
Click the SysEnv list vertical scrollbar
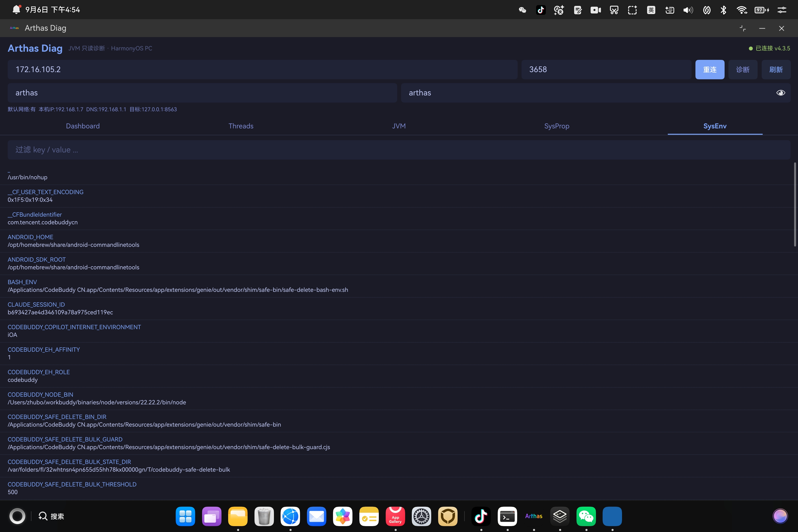[x=795, y=205]
